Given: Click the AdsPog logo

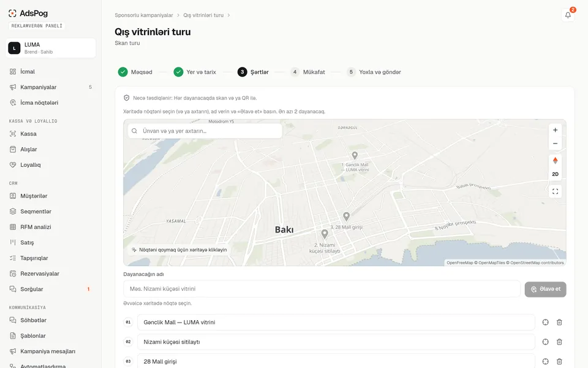Looking at the screenshot, I should click(28, 13).
